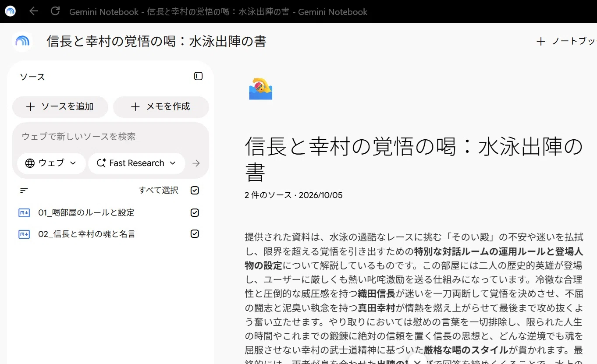Collapse the ソース side panel
Viewport: 597px width, 364px height.
coord(198,76)
